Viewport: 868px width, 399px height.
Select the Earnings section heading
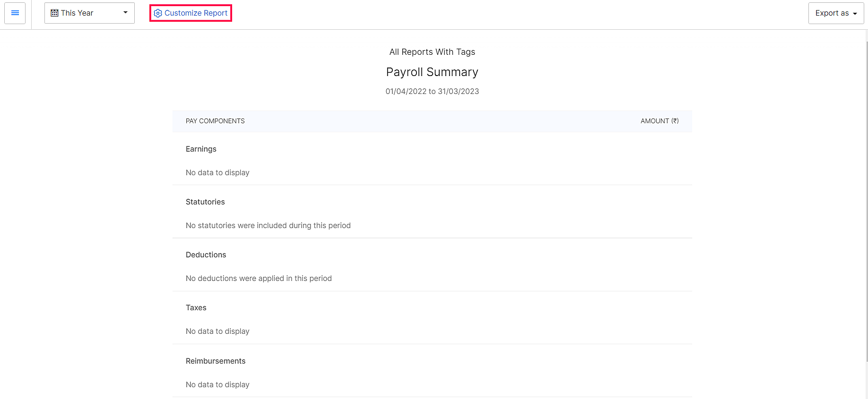tap(201, 149)
